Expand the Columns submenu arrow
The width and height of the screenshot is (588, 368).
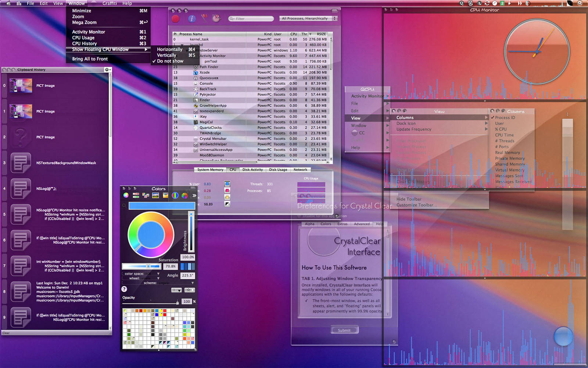coord(486,117)
